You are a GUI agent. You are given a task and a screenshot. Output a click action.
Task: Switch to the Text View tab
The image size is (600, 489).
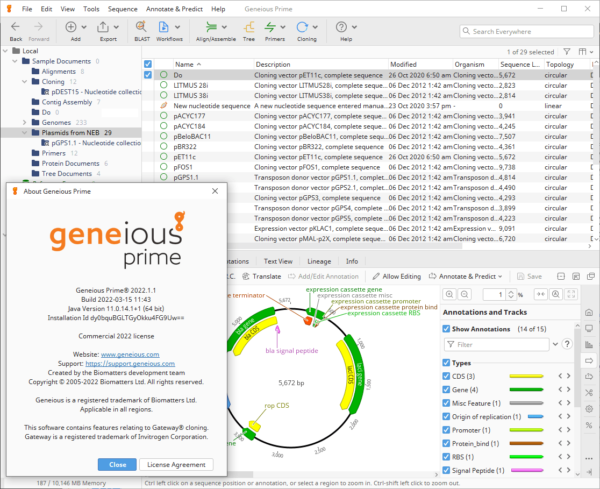coord(278,261)
